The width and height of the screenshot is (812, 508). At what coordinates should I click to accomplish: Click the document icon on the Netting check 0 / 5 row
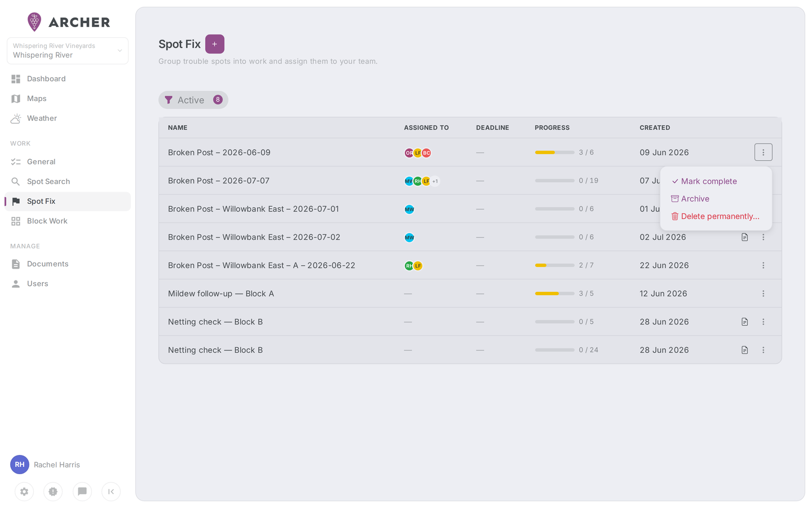coord(745,322)
